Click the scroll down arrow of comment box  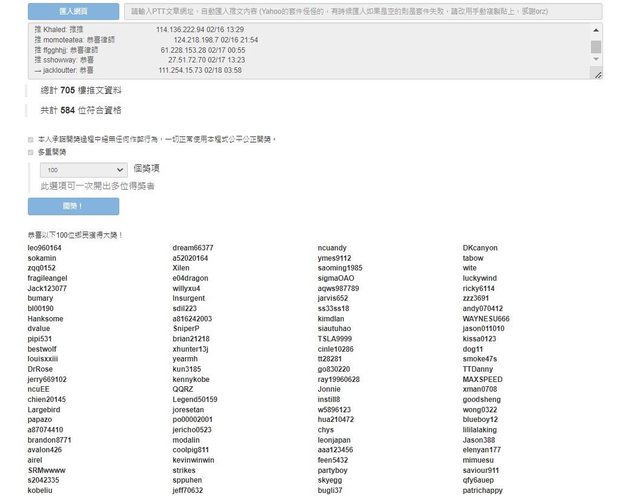[x=596, y=73]
